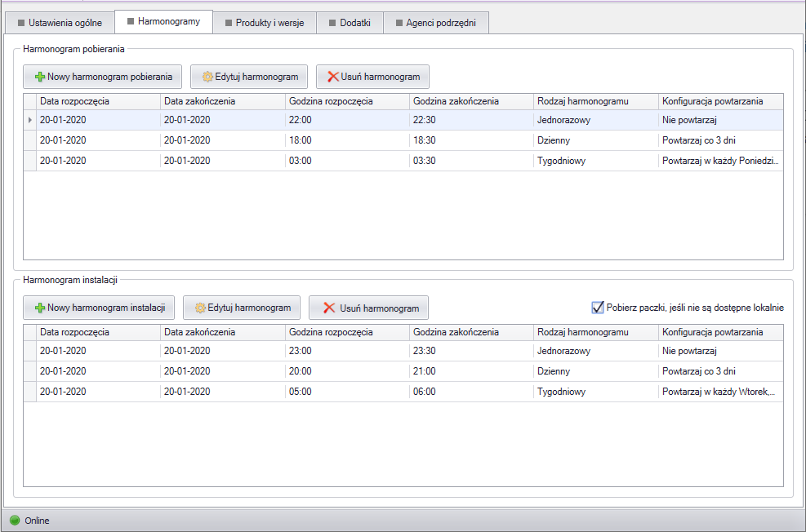Click Dzienny in the download schedule table
806x532 pixels.
(596, 140)
